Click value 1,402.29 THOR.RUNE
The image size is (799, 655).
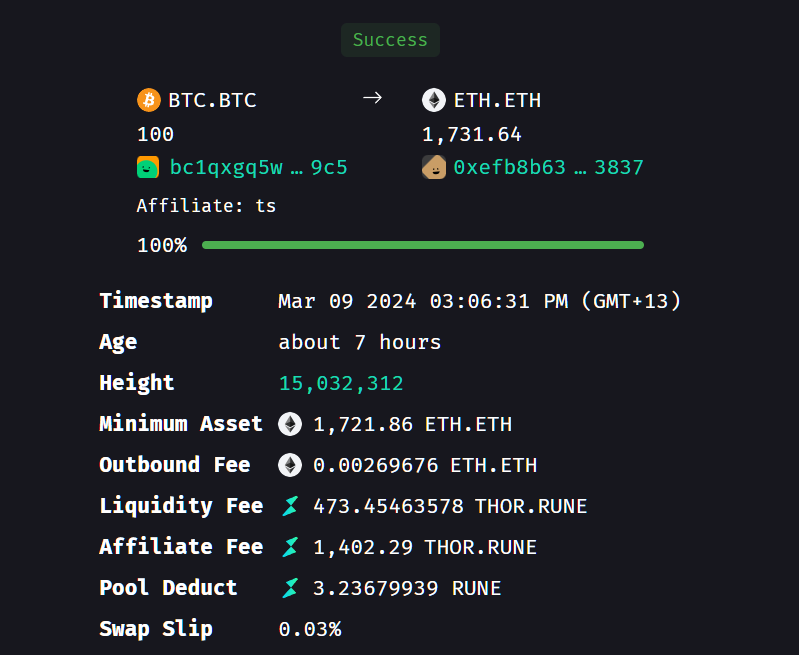click(425, 547)
